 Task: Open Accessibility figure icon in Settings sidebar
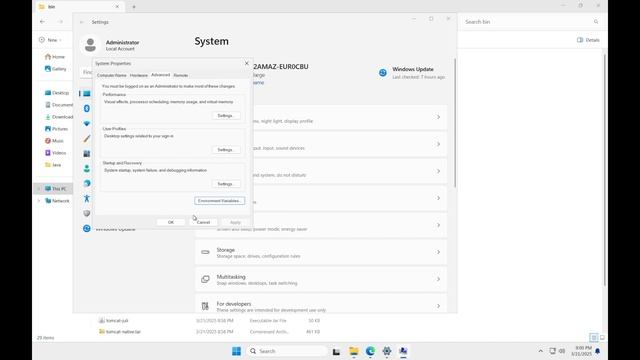click(x=87, y=198)
